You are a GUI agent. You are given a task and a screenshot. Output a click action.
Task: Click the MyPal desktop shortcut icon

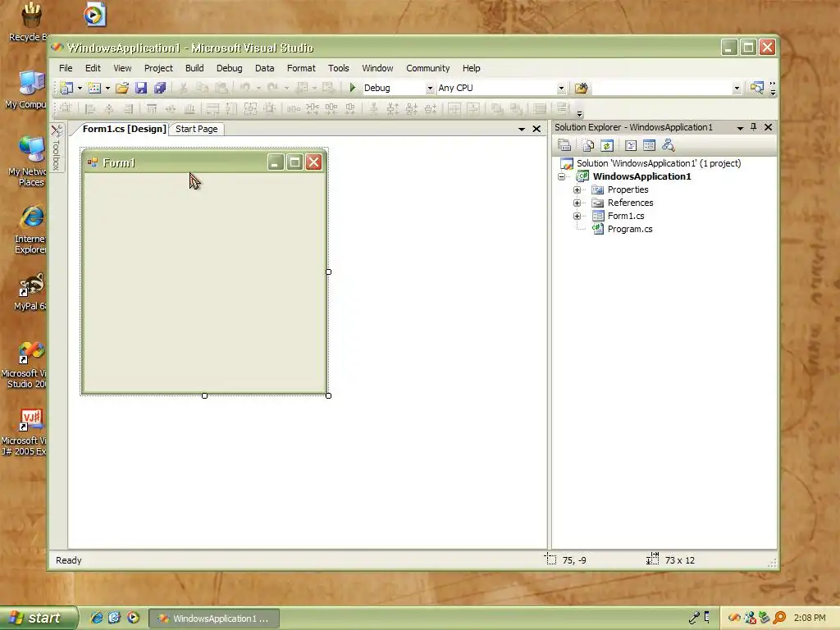(30, 292)
